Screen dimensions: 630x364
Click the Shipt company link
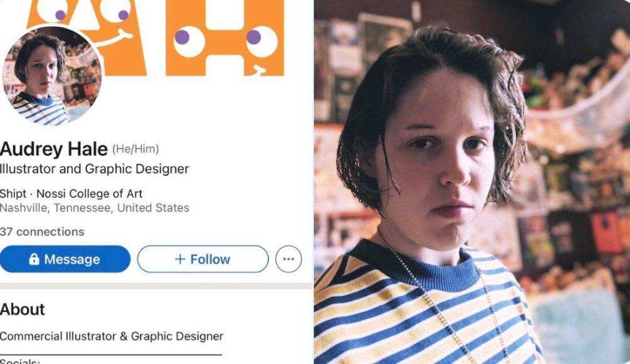pyautogui.click(x=13, y=194)
